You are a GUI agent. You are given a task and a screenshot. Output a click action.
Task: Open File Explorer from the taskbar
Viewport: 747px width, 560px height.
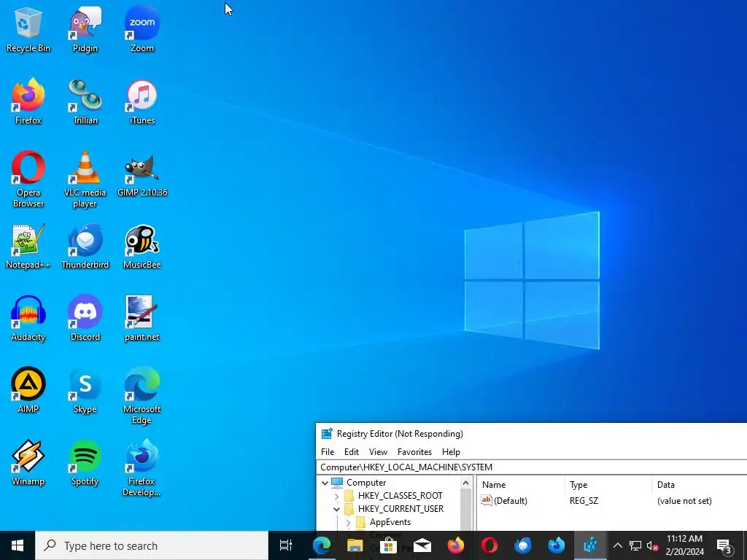355,545
